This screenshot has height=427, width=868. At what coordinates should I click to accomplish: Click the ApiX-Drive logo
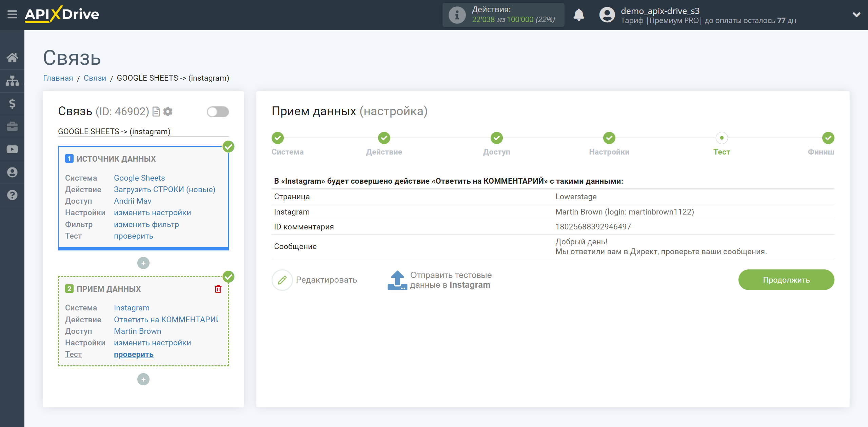pos(62,14)
